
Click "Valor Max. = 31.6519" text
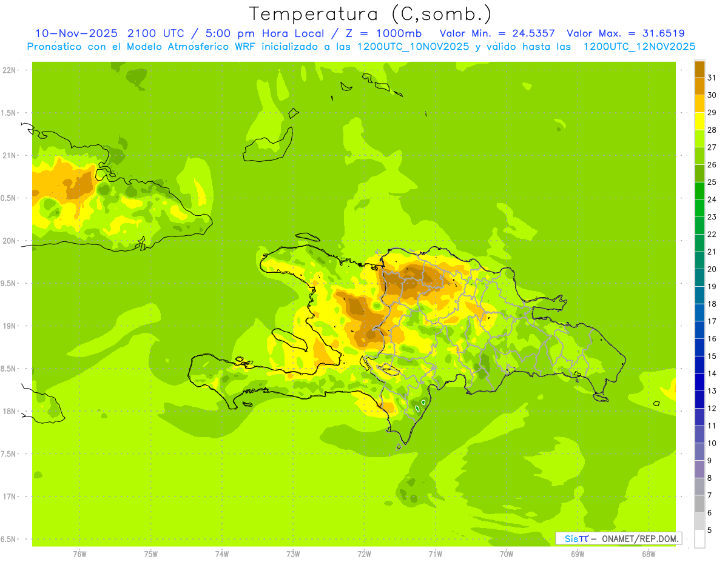pyautogui.click(x=626, y=33)
